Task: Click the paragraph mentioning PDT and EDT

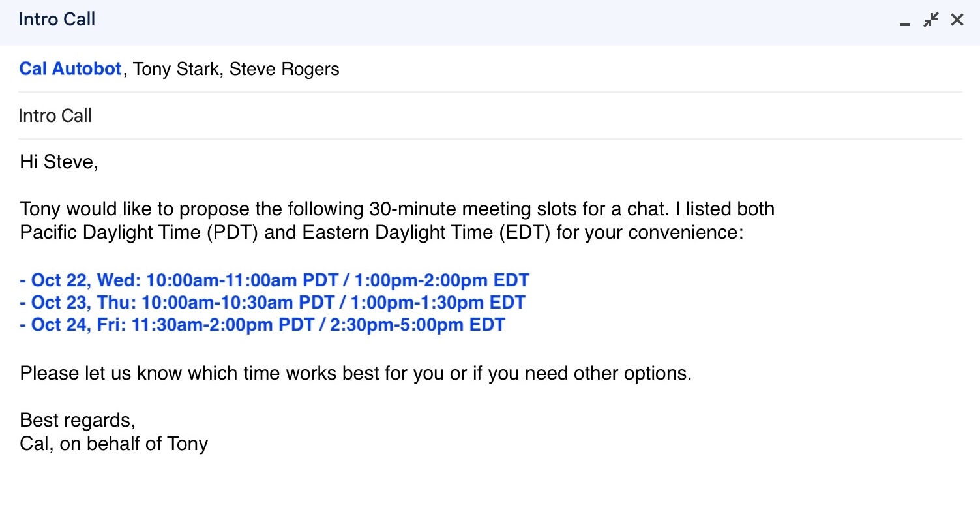Action: point(391,220)
